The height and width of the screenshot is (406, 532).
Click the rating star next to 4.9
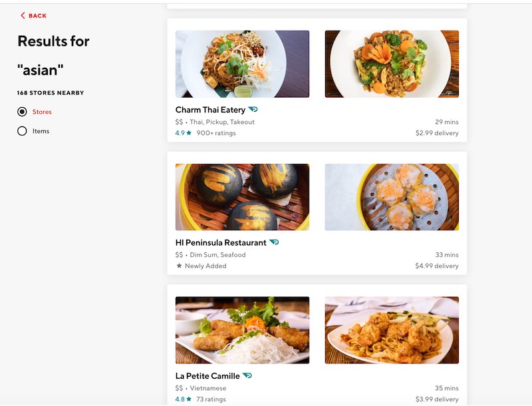[189, 133]
